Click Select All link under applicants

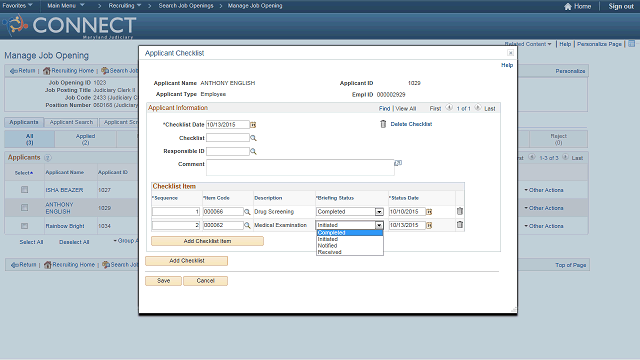(x=31, y=242)
